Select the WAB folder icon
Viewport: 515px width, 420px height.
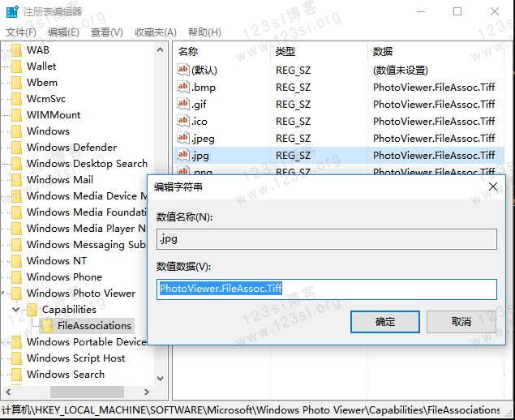point(16,50)
